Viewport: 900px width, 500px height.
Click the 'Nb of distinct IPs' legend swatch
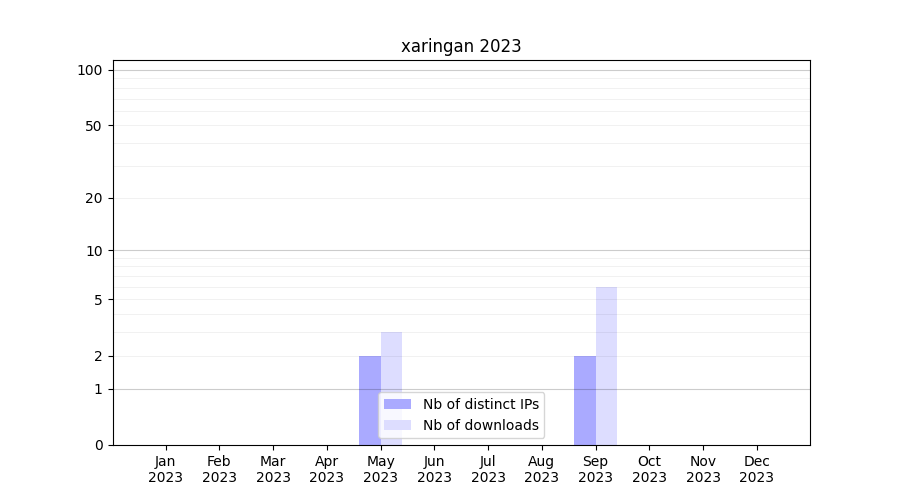(x=397, y=404)
